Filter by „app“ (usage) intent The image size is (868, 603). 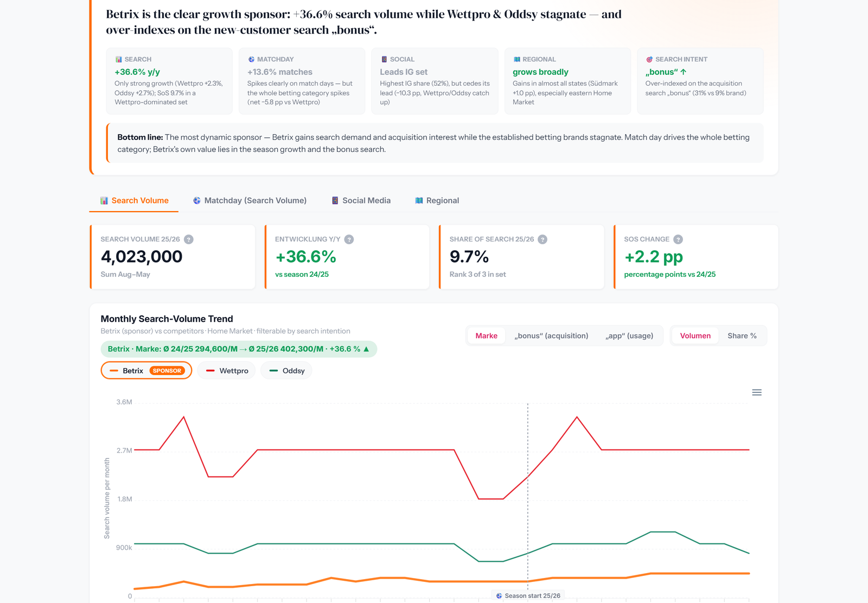click(629, 336)
